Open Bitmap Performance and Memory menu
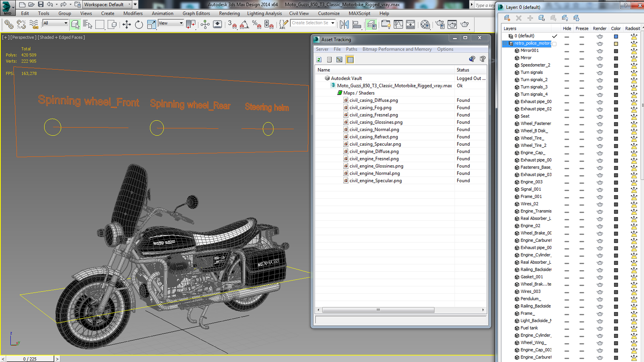Image resolution: width=644 pixels, height=362 pixels. pyautogui.click(x=397, y=49)
